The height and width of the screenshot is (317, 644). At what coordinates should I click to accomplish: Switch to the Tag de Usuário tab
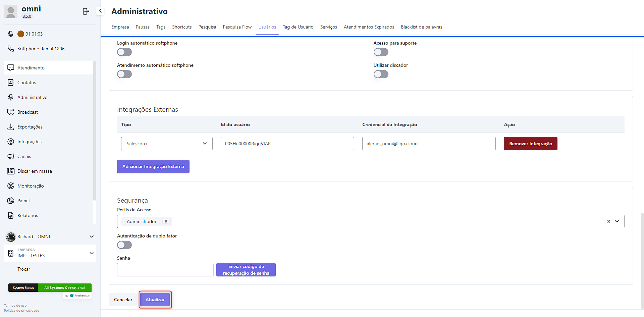point(298,27)
